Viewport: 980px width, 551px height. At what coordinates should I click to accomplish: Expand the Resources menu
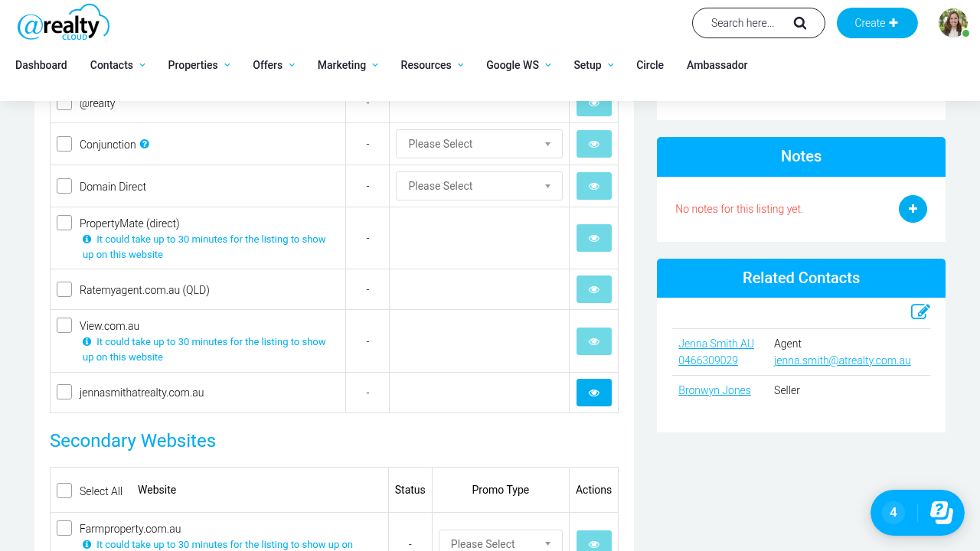coord(432,65)
